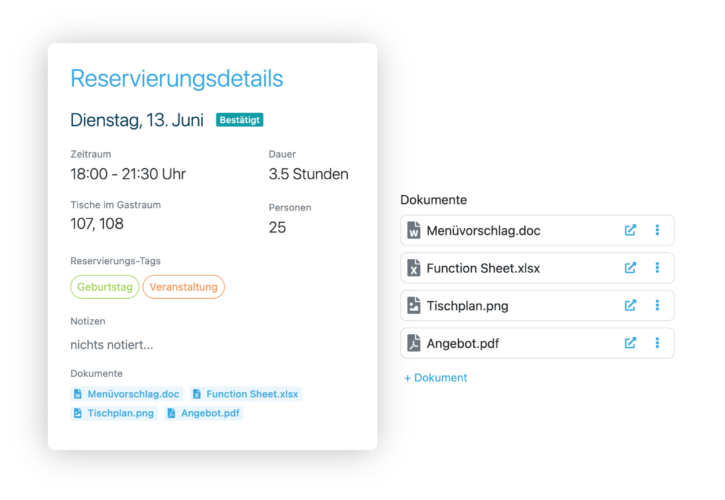This screenshot has height=500, width=725.
Task: Click the PDF file icon for Angebot.pdf
Action: (414, 343)
